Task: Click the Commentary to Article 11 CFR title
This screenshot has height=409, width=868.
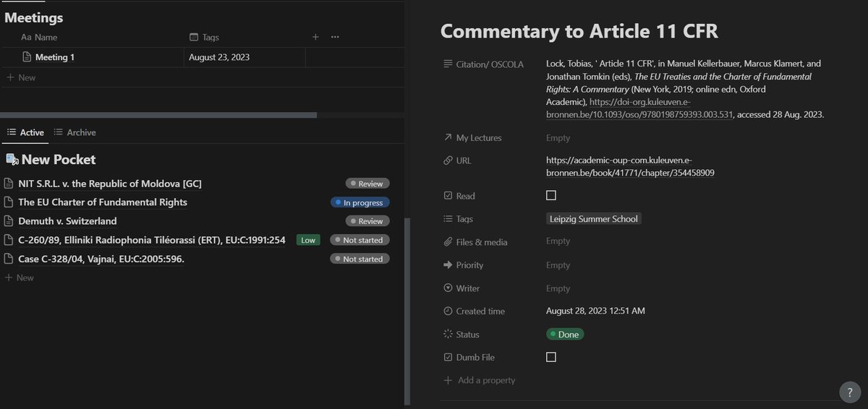Action: 579,31
